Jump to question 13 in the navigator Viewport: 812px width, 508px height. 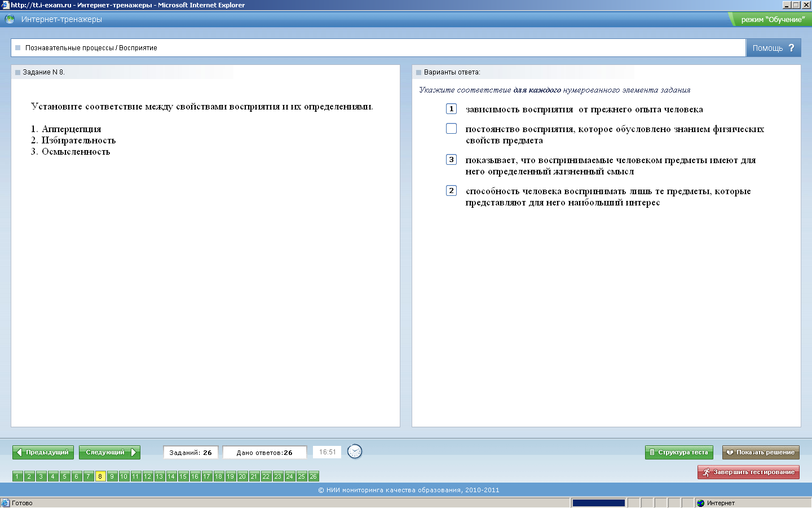tap(160, 476)
